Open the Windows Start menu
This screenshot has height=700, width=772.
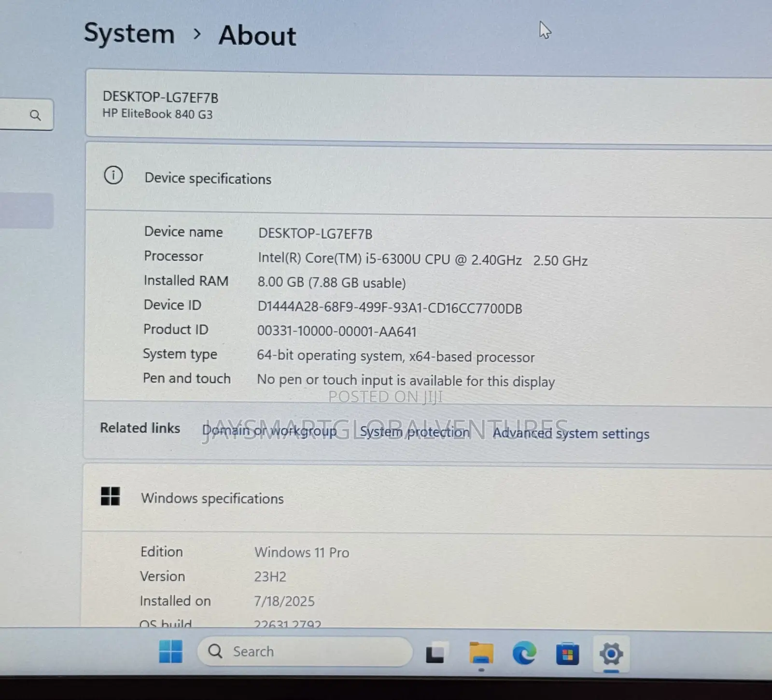pos(171,651)
